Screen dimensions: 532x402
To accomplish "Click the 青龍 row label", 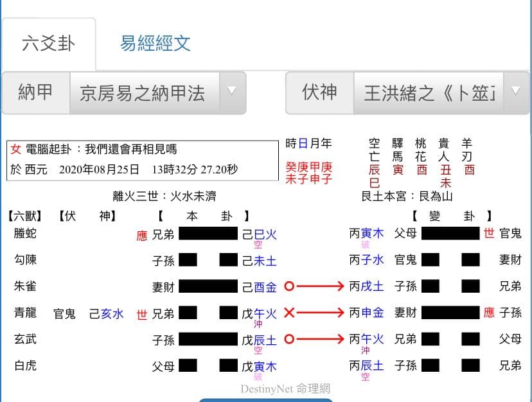I will pos(25,313).
